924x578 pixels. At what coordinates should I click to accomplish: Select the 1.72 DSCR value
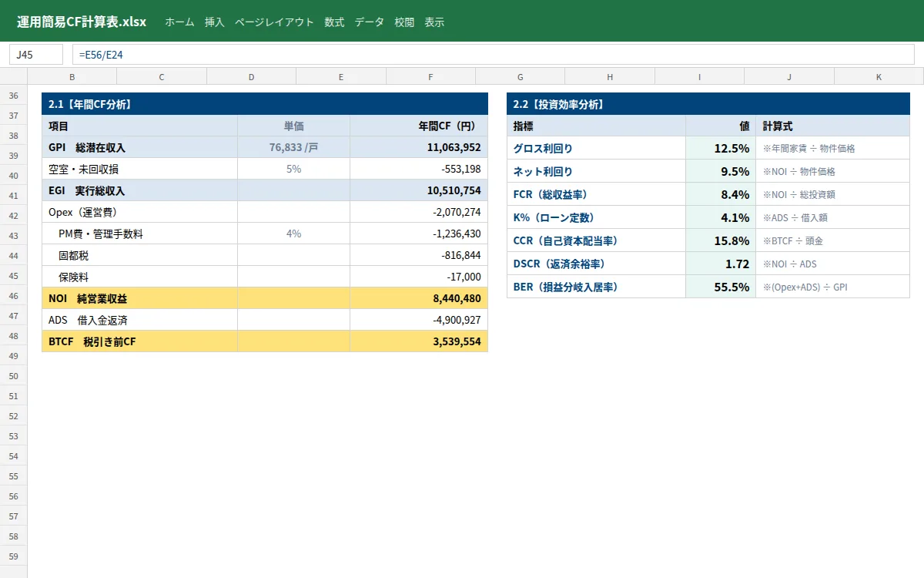point(721,264)
